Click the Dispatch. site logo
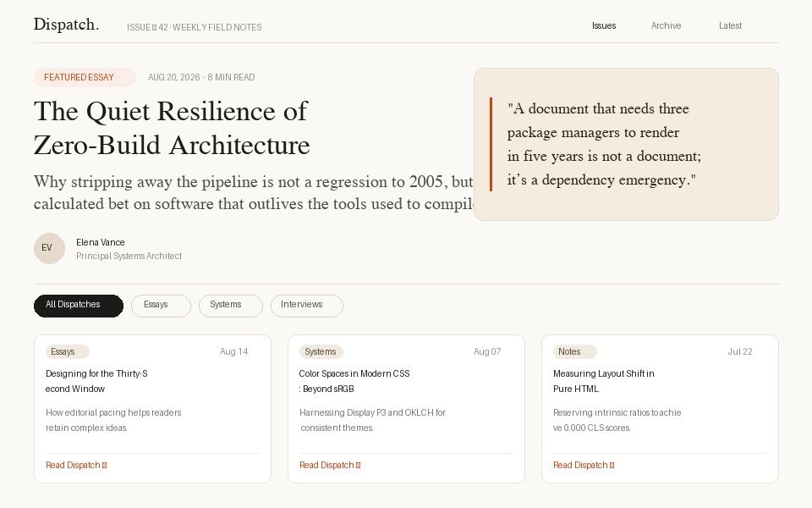 (66, 25)
